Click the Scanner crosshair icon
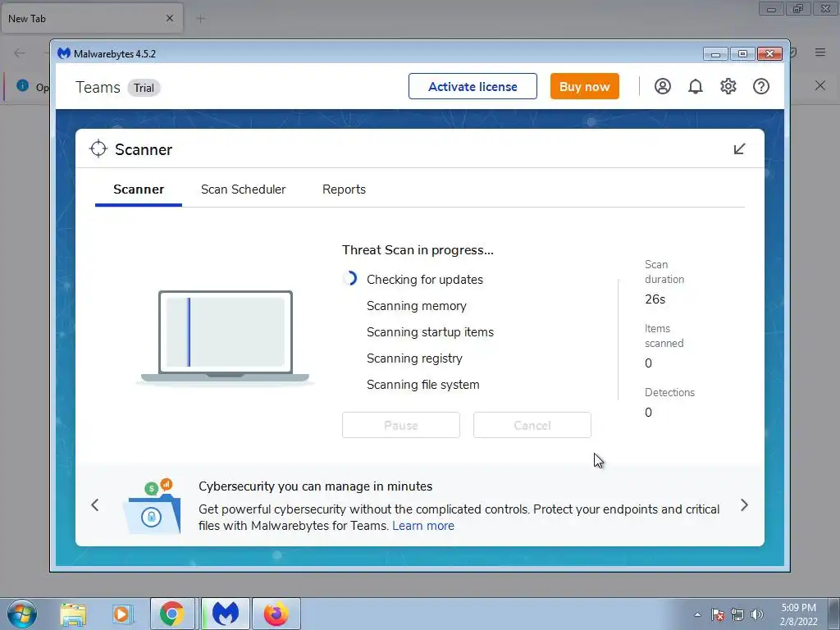The width and height of the screenshot is (840, 630). (x=98, y=149)
